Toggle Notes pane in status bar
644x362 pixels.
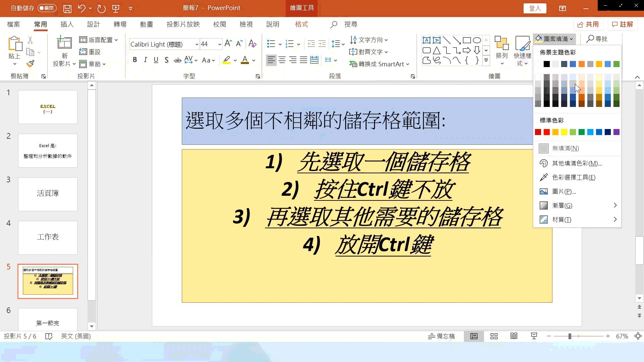click(x=441, y=336)
